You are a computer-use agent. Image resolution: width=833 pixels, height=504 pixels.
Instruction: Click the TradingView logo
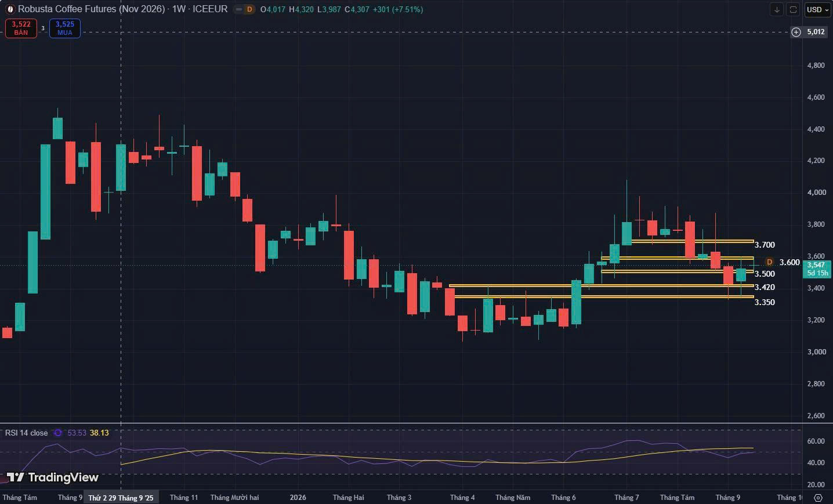point(53,477)
